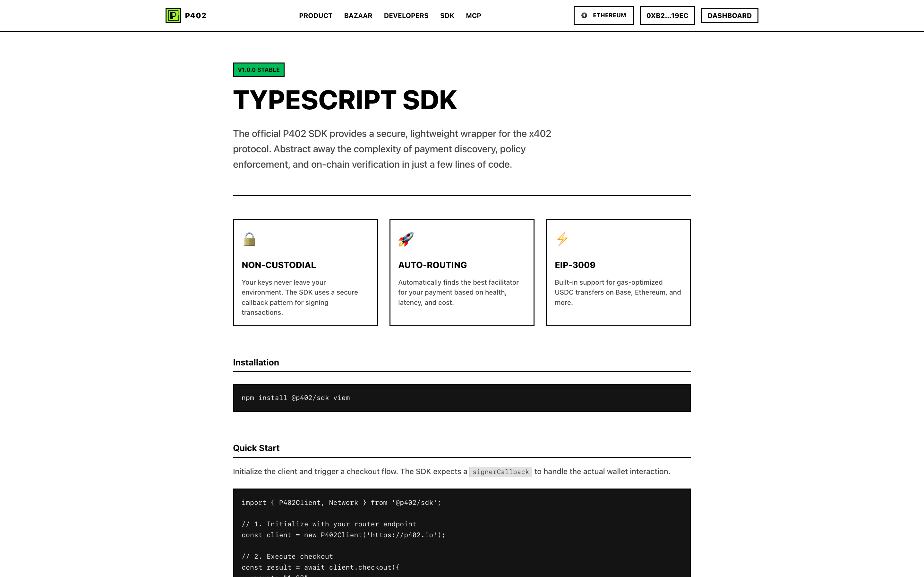The height and width of the screenshot is (577, 924).
Task: Click the Installation section heading
Action: [256, 363]
